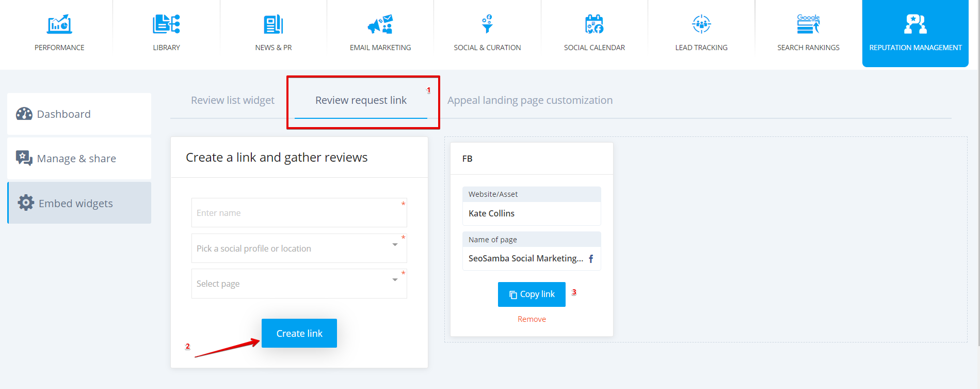Go to LEAD TRACKING menu label
Viewport: 980px width, 389px height.
701,48
